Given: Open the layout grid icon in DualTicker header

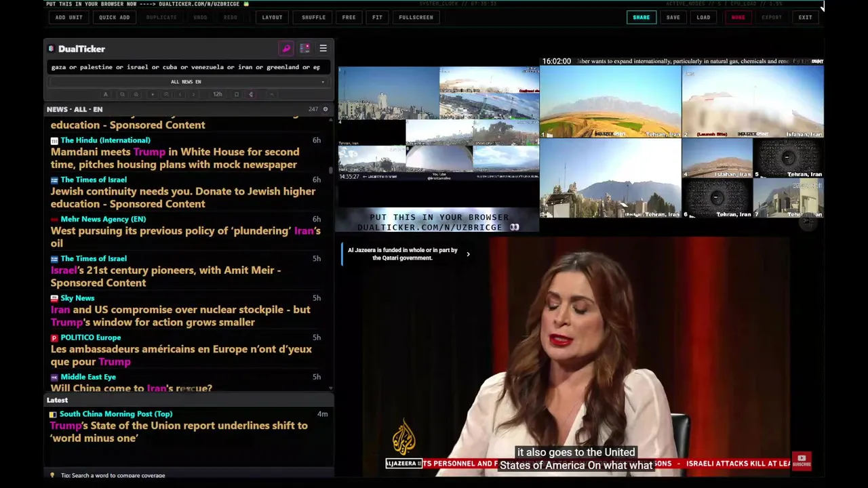Looking at the screenshot, I should 304,49.
